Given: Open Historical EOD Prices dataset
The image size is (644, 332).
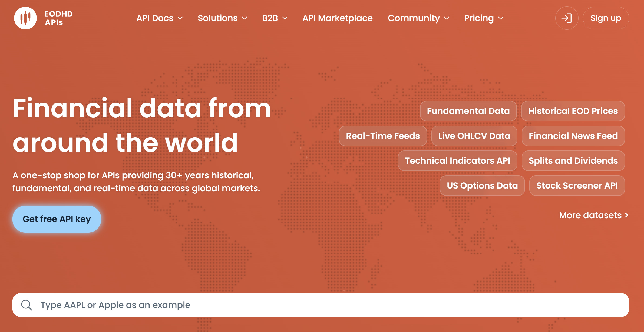Looking at the screenshot, I should tap(573, 111).
